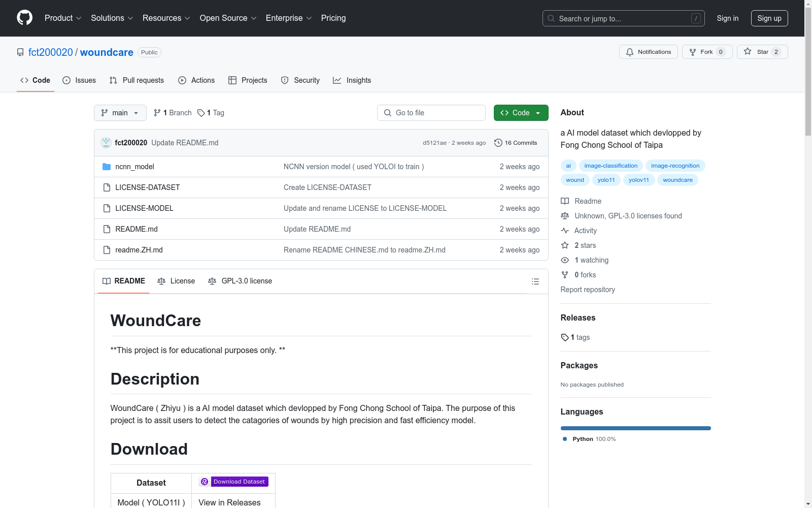
Task: Click the Download Dataset badge
Action: click(233, 482)
